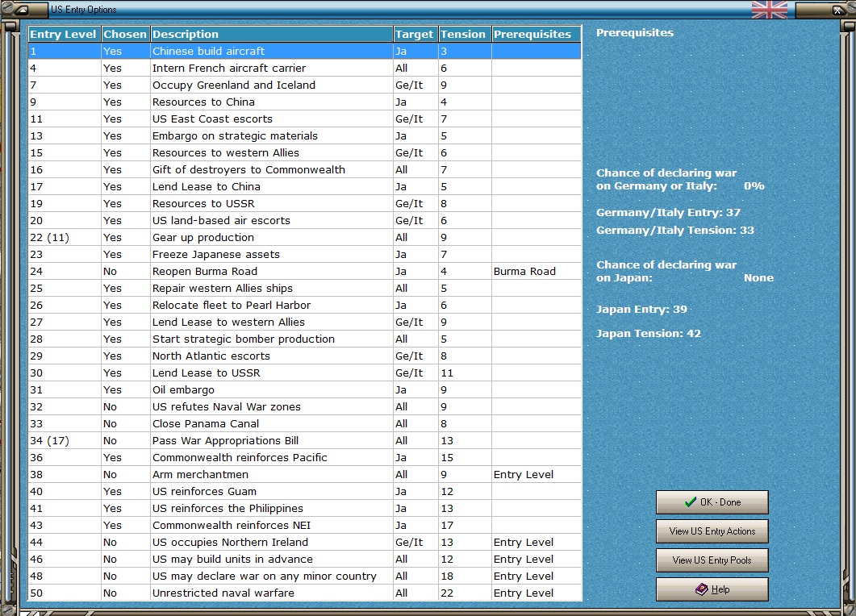This screenshot has width=856, height=616.
Task: Sort by the Chosen column header
Action: [125, 34]
